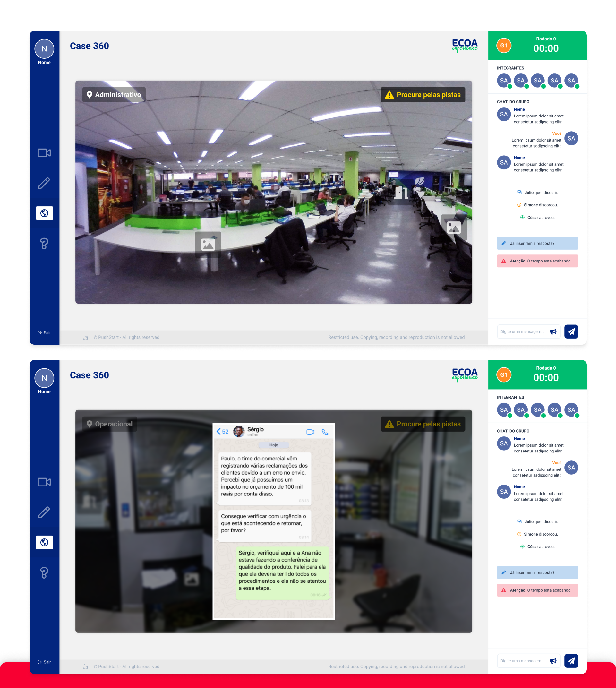Click Atenção time warning banner in Administrativo screen
616x688 pixels.
[x=537, y=261]
